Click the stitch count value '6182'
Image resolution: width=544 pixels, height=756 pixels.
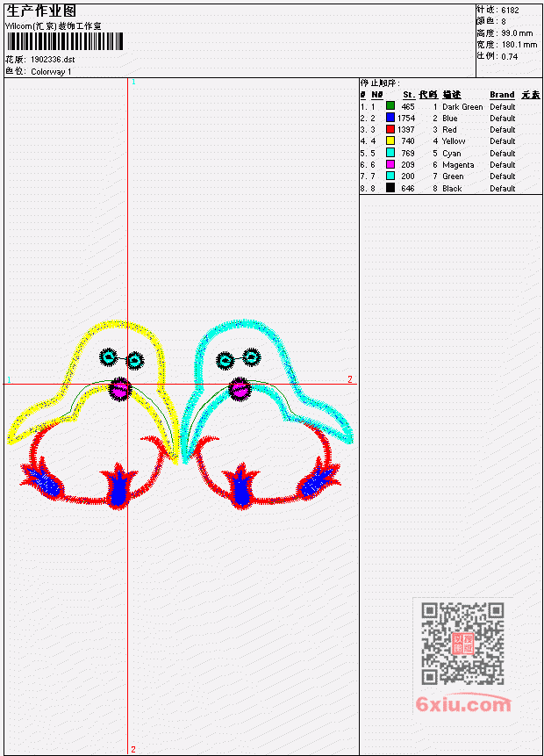(x=510, y=10)
